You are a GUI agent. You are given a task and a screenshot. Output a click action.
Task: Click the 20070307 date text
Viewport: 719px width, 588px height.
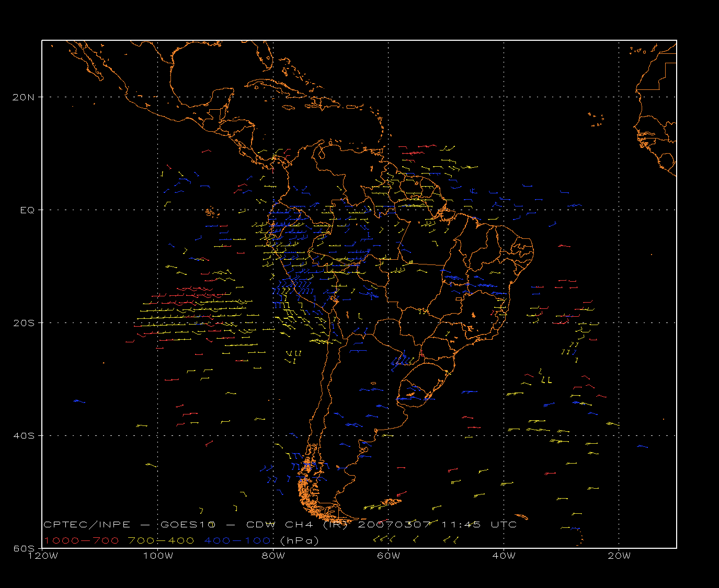pos(394,525)
